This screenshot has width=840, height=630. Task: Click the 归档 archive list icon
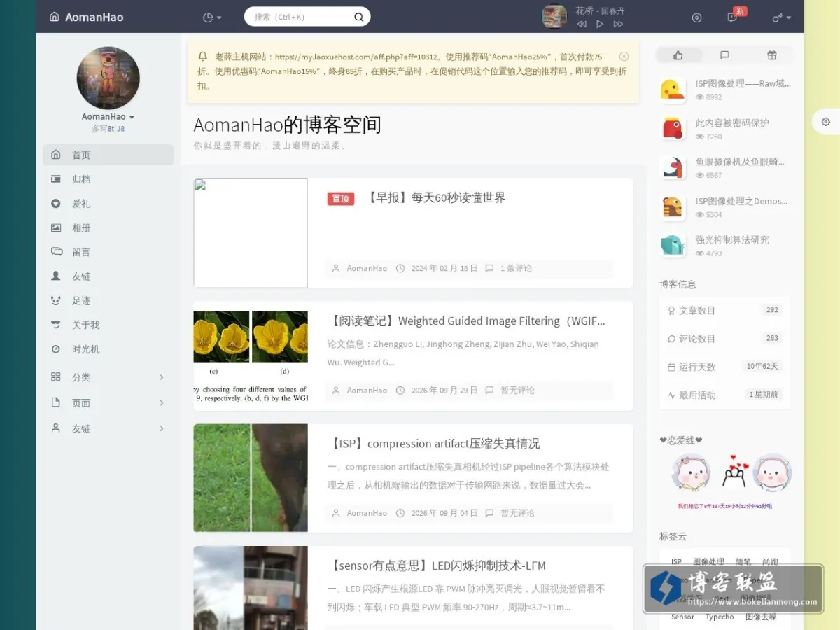pyautogui.click(x=56, y=179)
